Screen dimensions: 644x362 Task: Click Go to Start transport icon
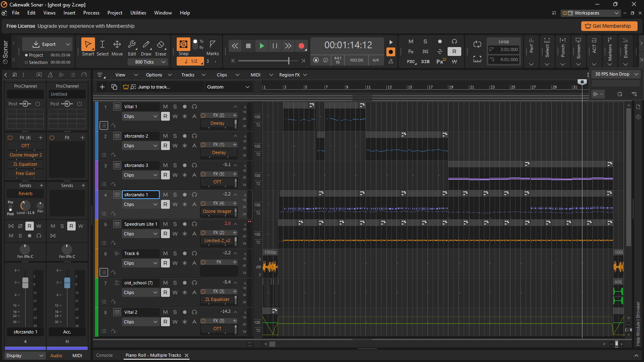click(233, 61)
